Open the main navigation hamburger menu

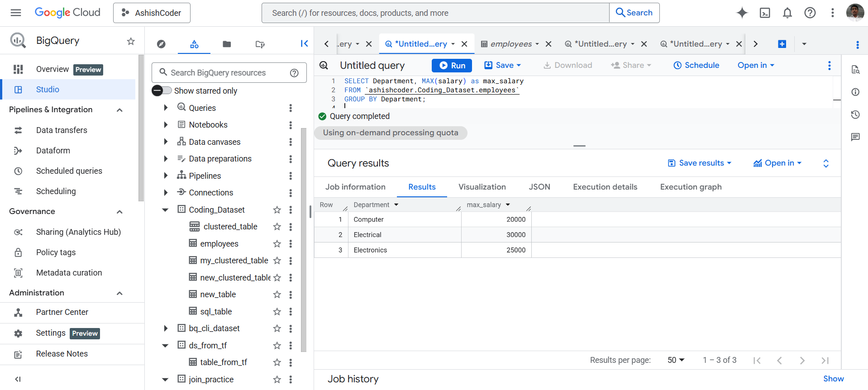16,13
